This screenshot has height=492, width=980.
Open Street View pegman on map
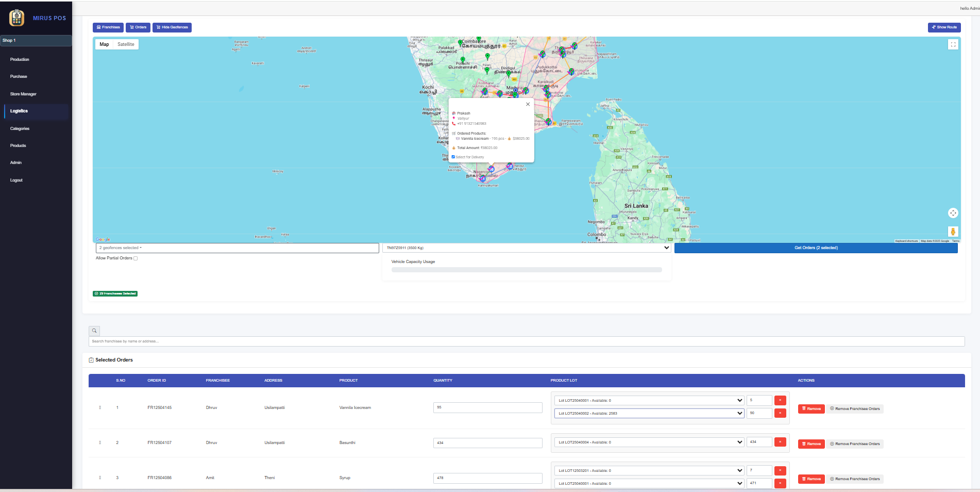(x=953, y=232)
